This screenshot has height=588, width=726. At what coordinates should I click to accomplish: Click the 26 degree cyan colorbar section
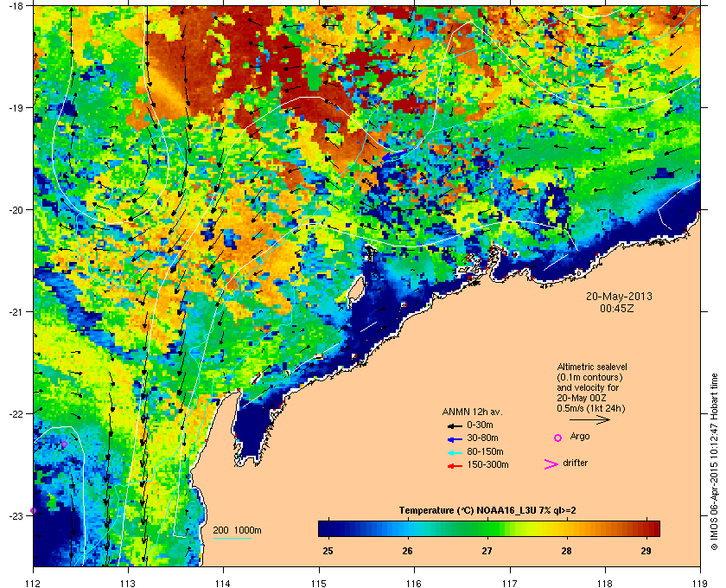pos(407,528)
